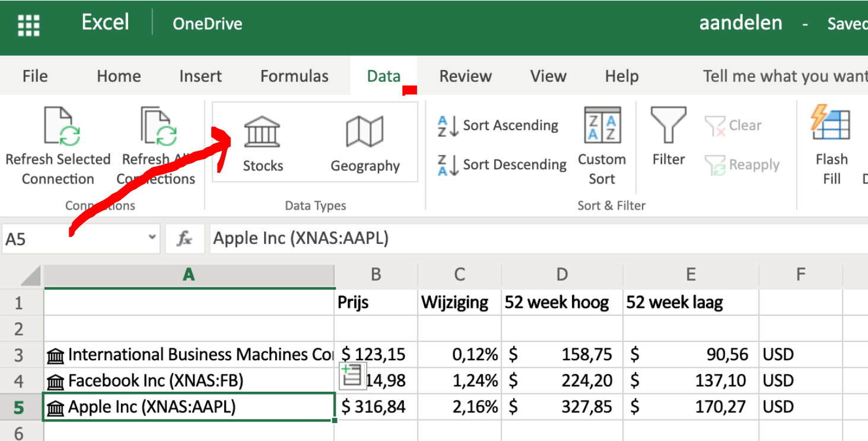Image resolution: width=868 pixels, height=441 pixels.
Task: Click the 224,20 high value cell
Action: [562, 381]
